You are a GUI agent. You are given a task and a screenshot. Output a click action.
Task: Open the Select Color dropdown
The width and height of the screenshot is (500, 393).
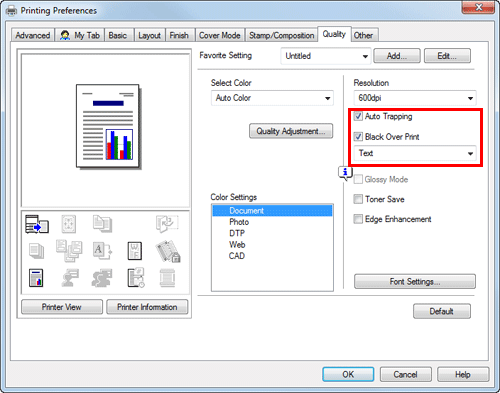pyautogui.click(x=272, y=98)
